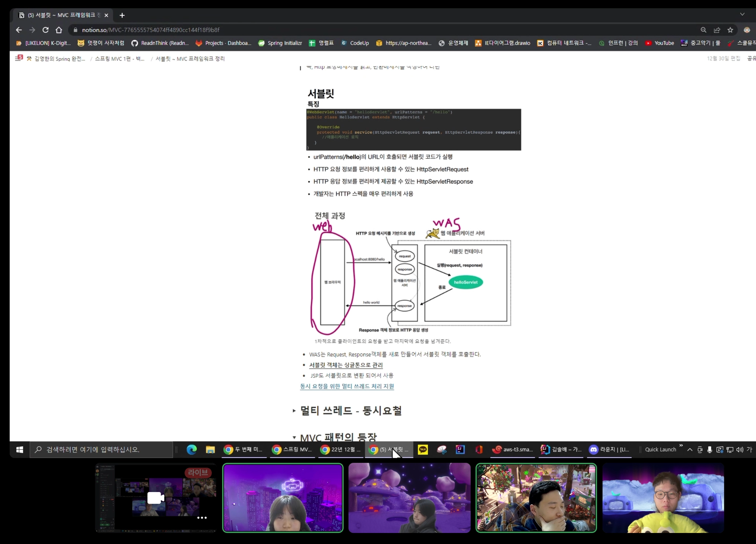Click the browser reload icon
Image resolution: width=756 pixels, height=544 pixels.
point(45,30)
